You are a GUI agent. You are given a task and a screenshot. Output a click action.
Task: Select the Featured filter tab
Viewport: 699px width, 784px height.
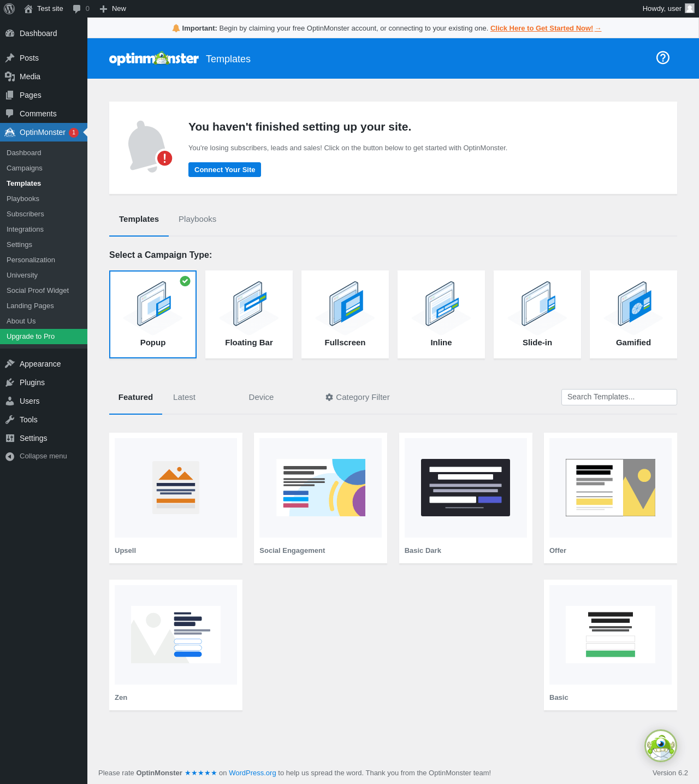135,397
